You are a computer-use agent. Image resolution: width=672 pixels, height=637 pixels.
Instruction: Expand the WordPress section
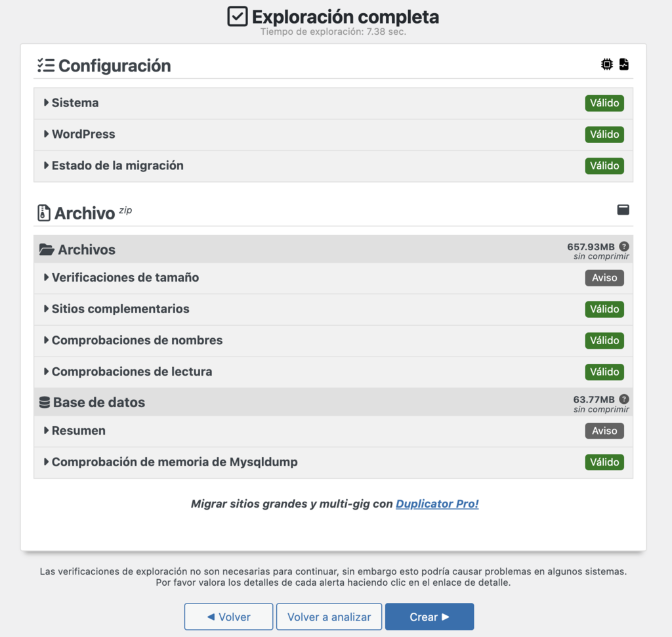[84, 134]
